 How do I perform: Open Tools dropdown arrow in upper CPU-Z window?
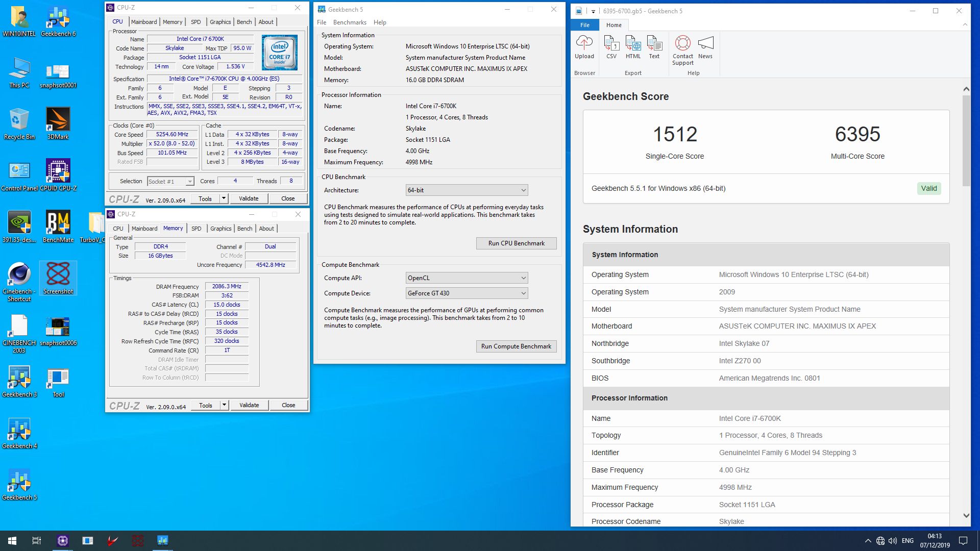click(224, 198)
